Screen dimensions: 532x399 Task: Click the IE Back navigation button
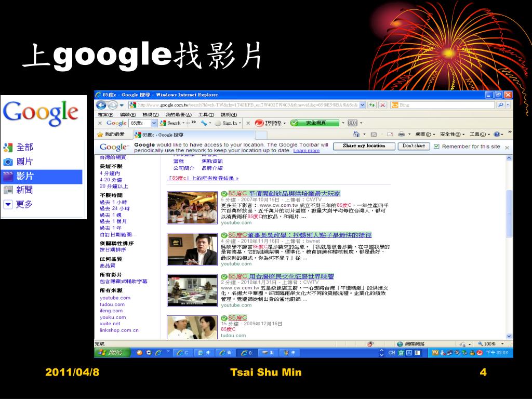click(101, 105)
